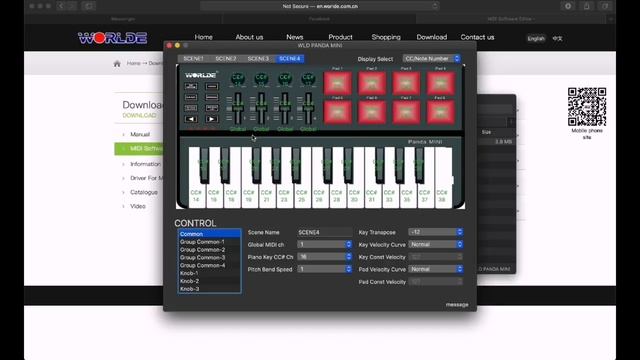Open the Key Velocity Curve dropdown

pyautogui.click(x=436, y=244)
